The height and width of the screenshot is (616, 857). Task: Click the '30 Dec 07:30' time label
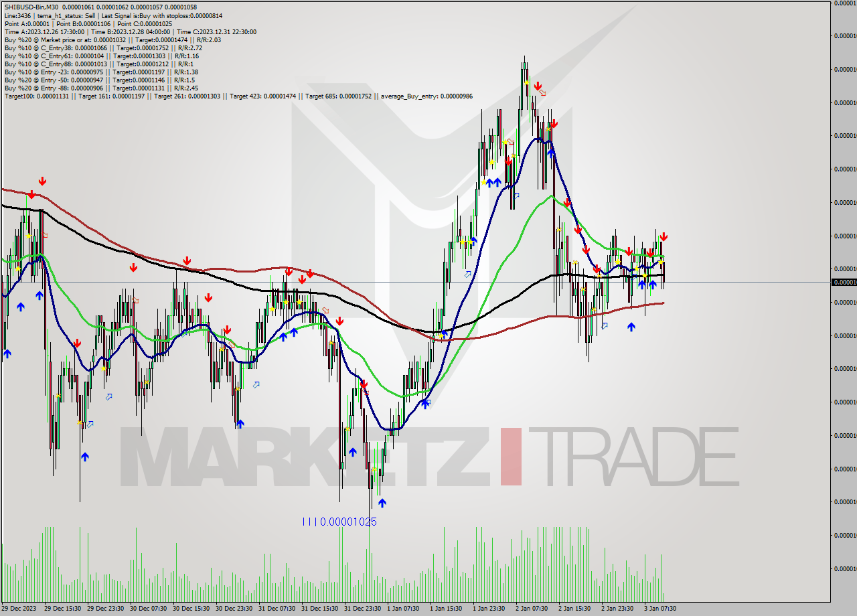149,609
